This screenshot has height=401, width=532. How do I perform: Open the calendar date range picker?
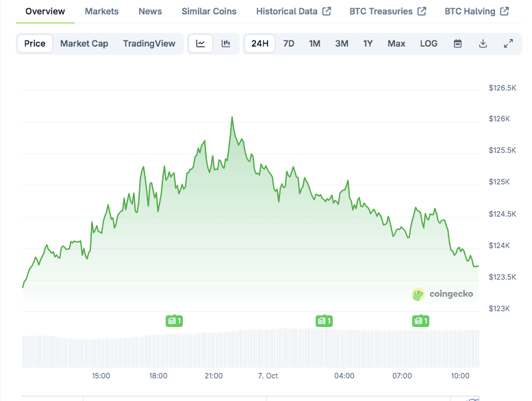click(x=458, y=44)
